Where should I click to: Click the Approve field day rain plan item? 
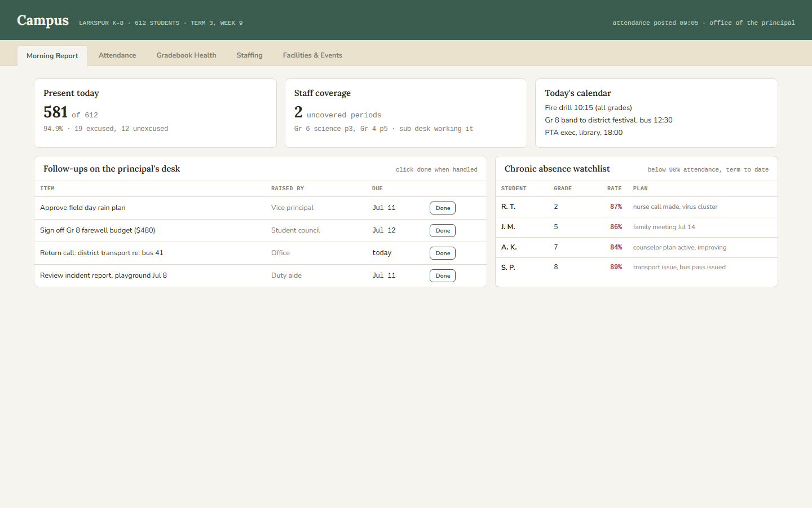(83, 208)
